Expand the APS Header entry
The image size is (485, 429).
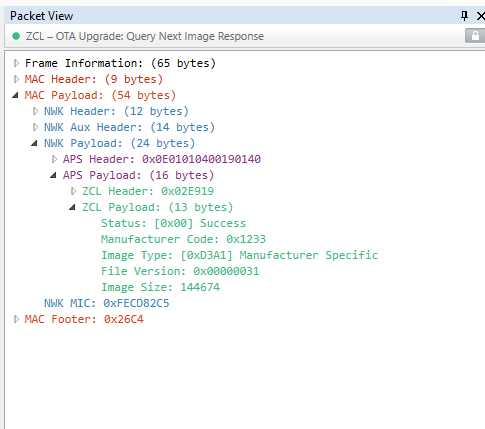tap(54, 159)
